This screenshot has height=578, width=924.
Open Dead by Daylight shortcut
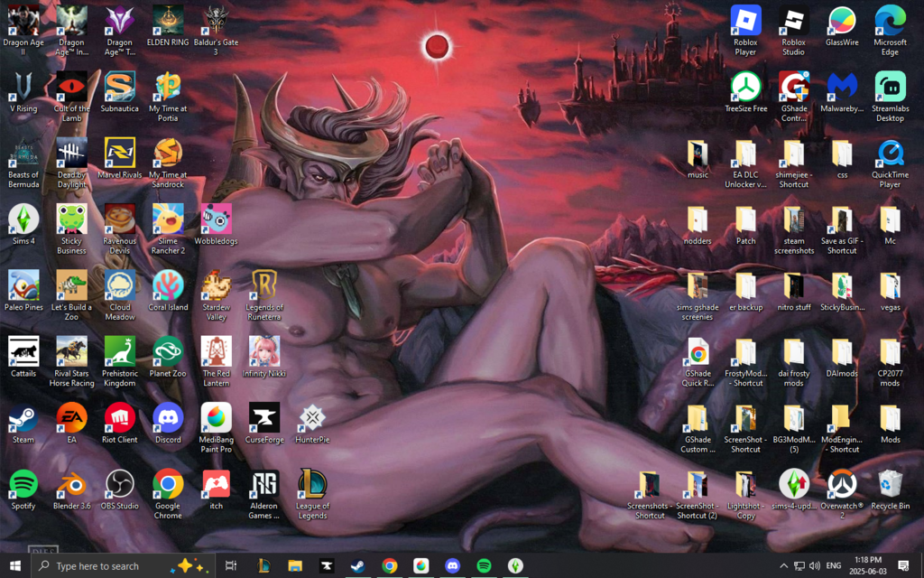(72, 163)
